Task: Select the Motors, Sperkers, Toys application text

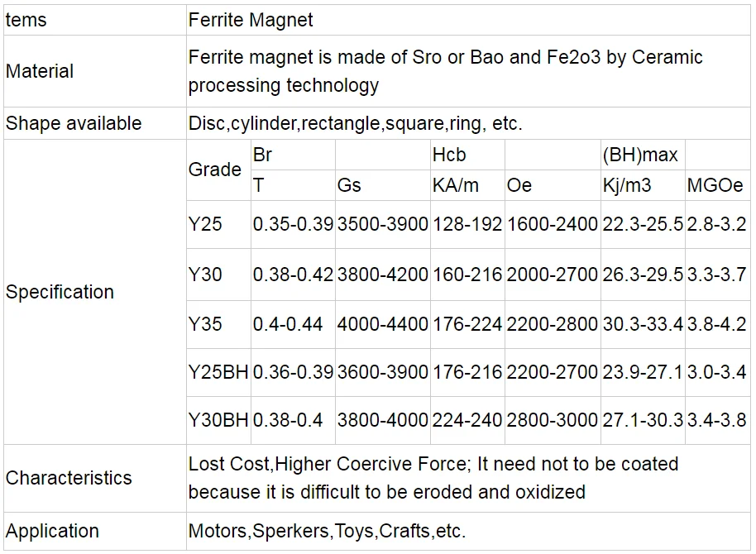Action: [328, 531]
